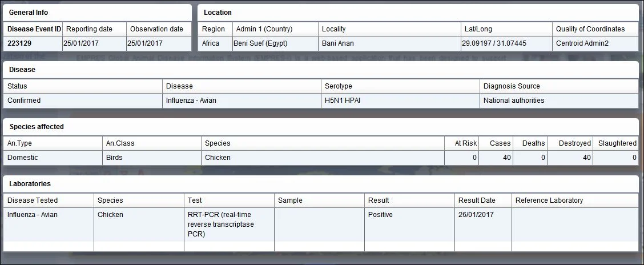644x265 pixels.
Task: Select the Beni Suef (Egypt) cell
Action: pyautogui.click(x=275, y=43)
